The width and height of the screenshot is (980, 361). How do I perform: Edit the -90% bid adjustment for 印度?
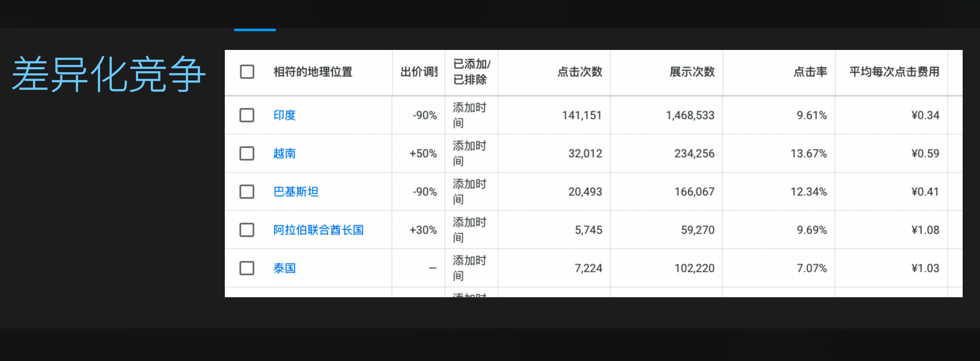[425, 115]
